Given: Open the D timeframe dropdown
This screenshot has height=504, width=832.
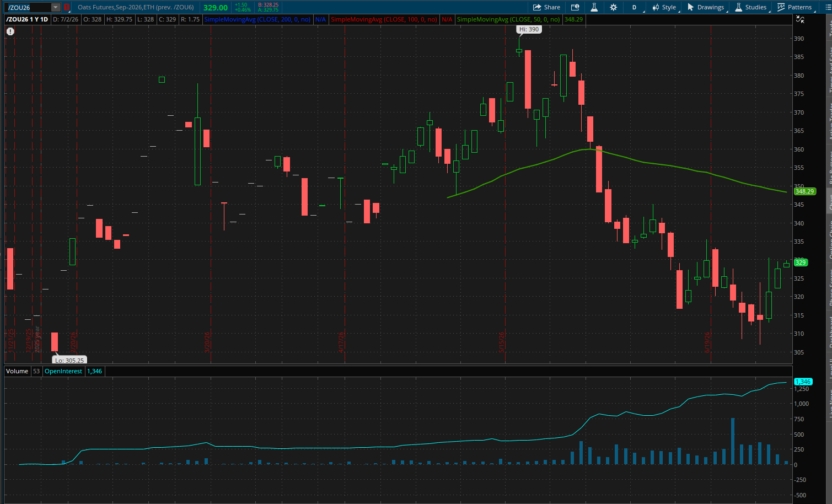Looking at the screenshot, I should tap(634, 7).
